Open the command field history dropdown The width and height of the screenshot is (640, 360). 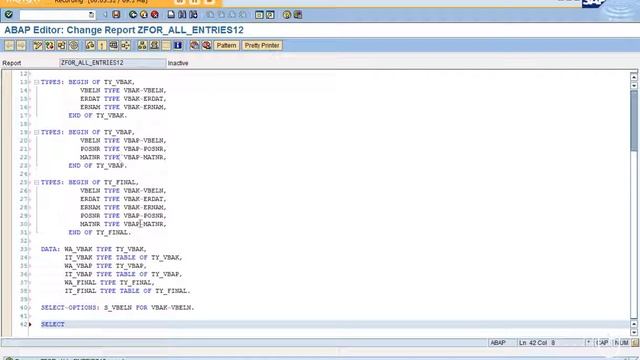click(91, 15)
